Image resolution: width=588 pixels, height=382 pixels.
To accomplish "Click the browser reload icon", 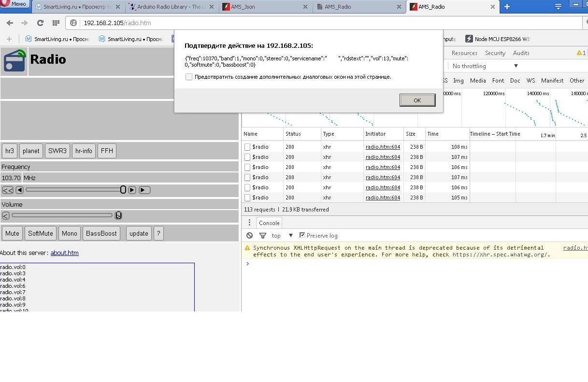I will tap(40, 23).
